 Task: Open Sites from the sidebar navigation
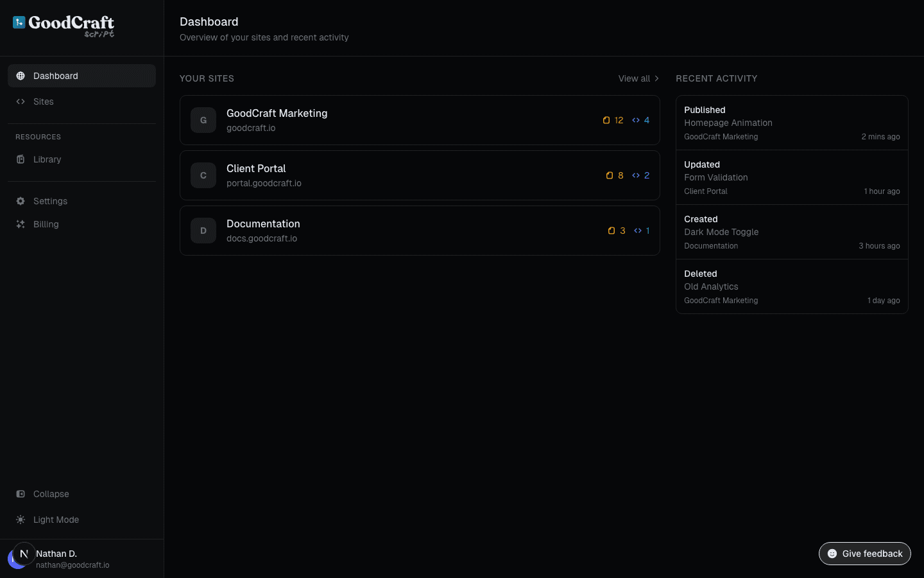tap(44, 101)
